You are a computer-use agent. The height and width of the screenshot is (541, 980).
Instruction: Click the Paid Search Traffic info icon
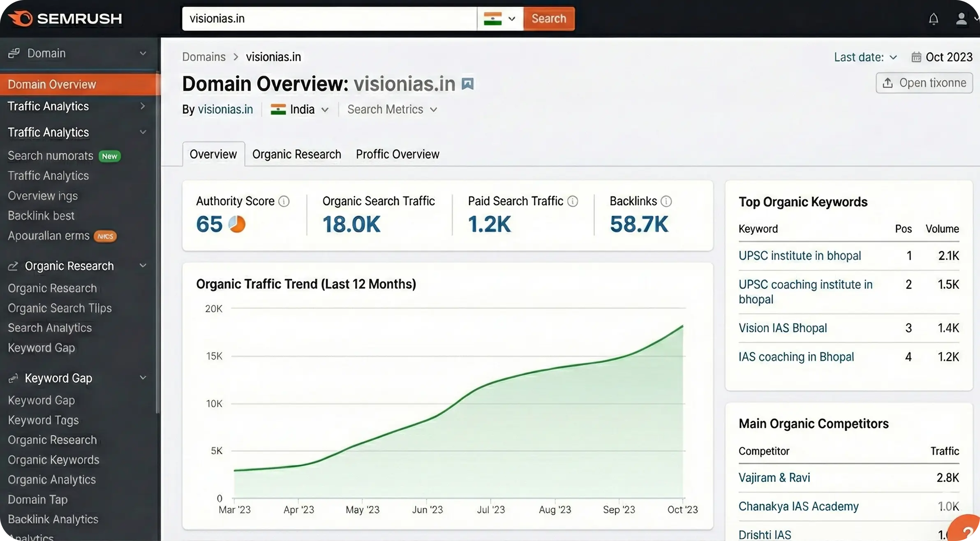(x=573, y=201)
